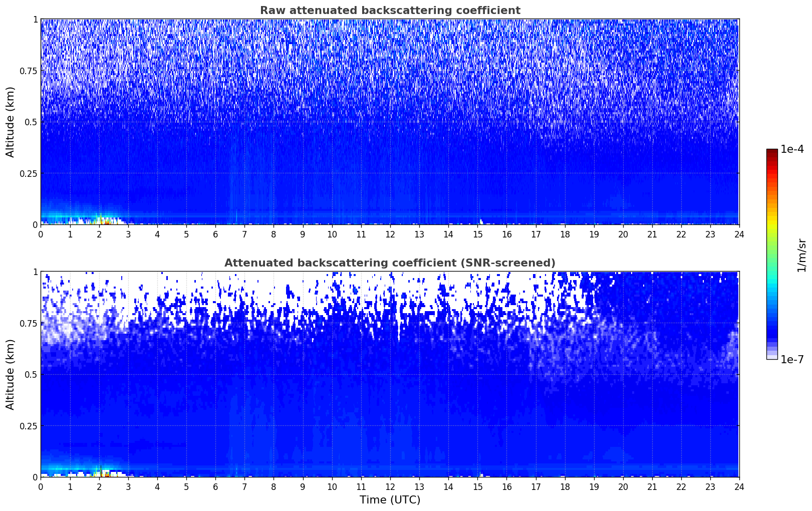Click the 0.5 altitude tick on top panel
The width and height of the screenshot is (812, 511).
pyautogui.click(x=31, y=122)
